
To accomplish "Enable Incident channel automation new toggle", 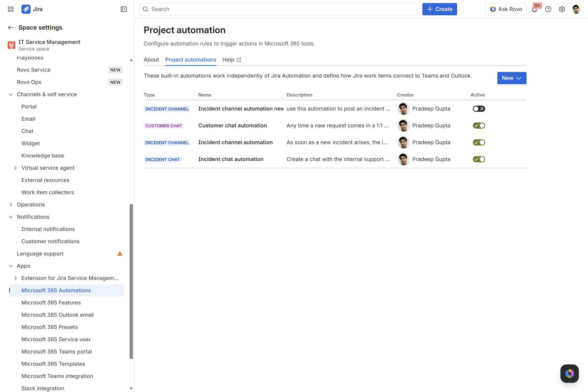I will point(479,109).
